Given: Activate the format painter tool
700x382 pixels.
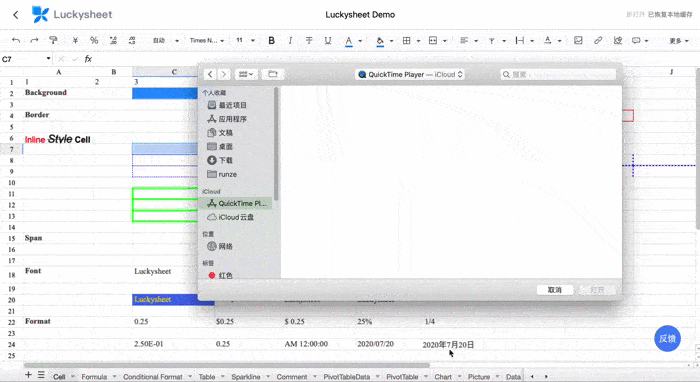Looking at the screenshot, I should click(x=54, y=41).
